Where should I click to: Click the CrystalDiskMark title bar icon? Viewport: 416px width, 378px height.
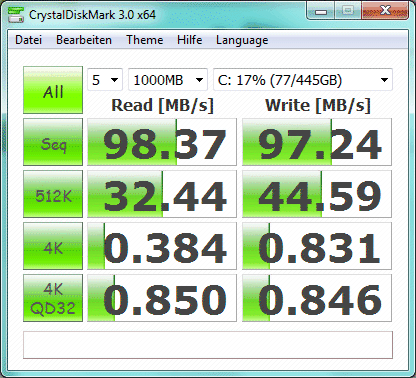pos(16,15)
